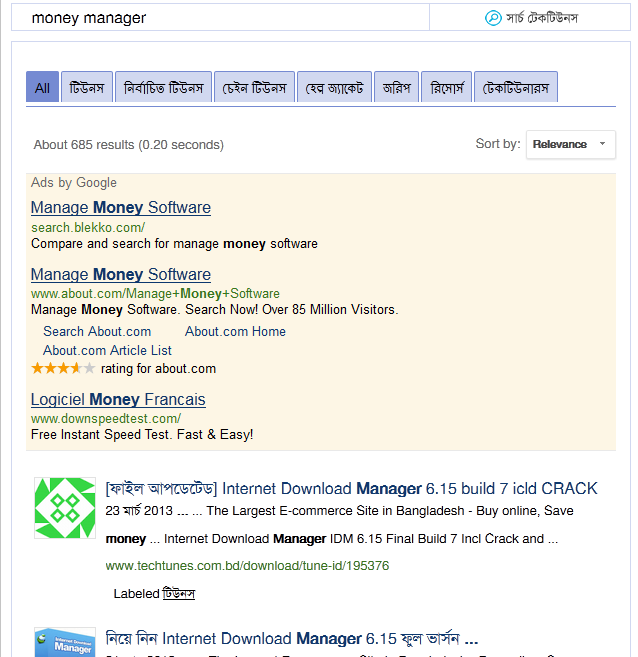Click the search magnifier icon
The height and width of the screenshot is (657, 638).
(493, 18)
